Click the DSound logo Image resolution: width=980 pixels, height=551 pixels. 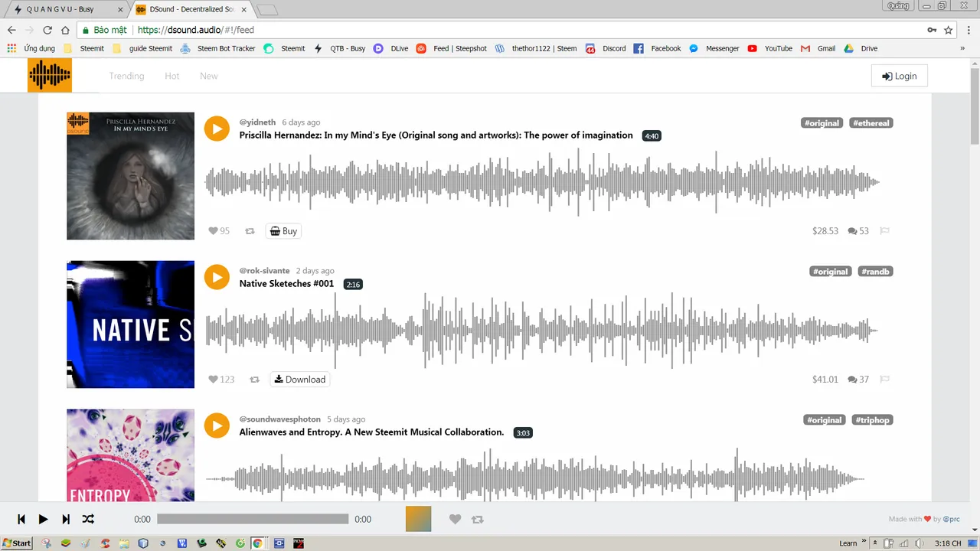point(50,76)
